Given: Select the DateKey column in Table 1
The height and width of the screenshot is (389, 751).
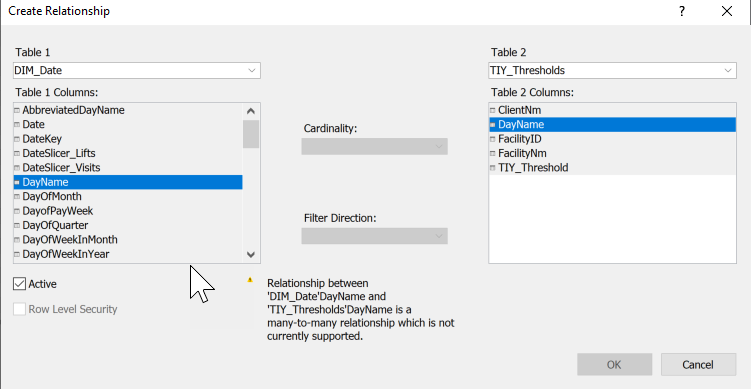Looking at the screenshot, I should click(128, 139).
